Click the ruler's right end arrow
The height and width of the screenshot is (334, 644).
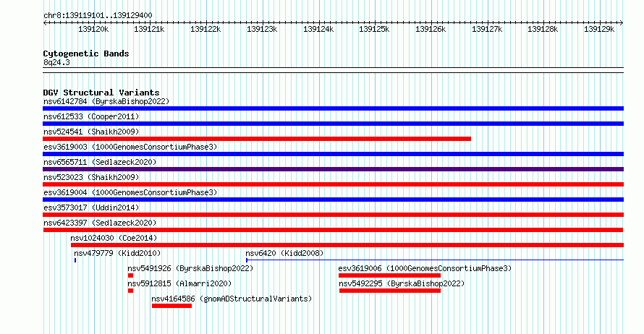[x=622, y=23]
